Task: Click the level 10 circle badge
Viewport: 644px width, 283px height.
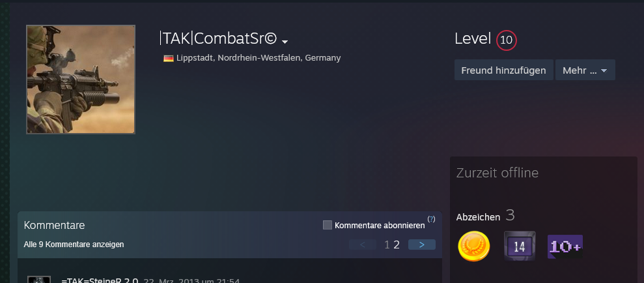Action: point(507,40)
